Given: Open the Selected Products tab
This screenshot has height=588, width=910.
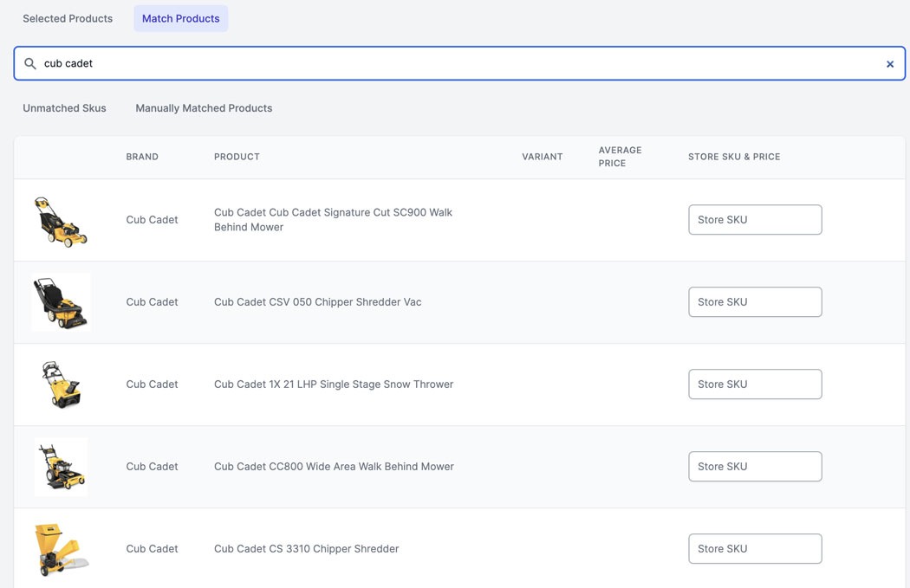Looking at the screenshot, I should tap(68, 18).
